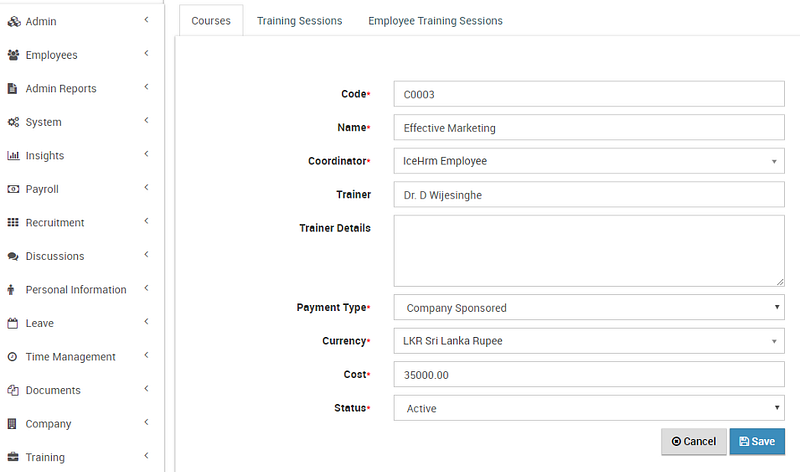The image size is (800, 472).
Task: Click into the Code field
Action: coord(589,94)
